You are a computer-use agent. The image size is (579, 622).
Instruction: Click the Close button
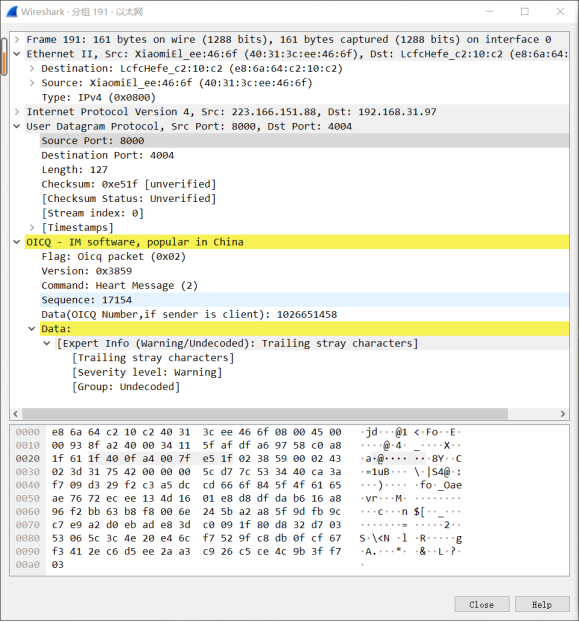click(x=482, y=605)
